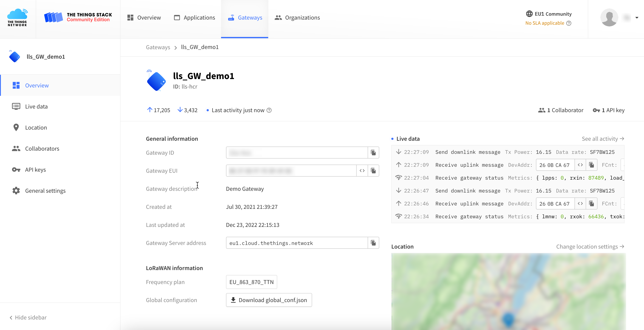
Task: Click the SLA help question icon
Action: tap(569, 23)
